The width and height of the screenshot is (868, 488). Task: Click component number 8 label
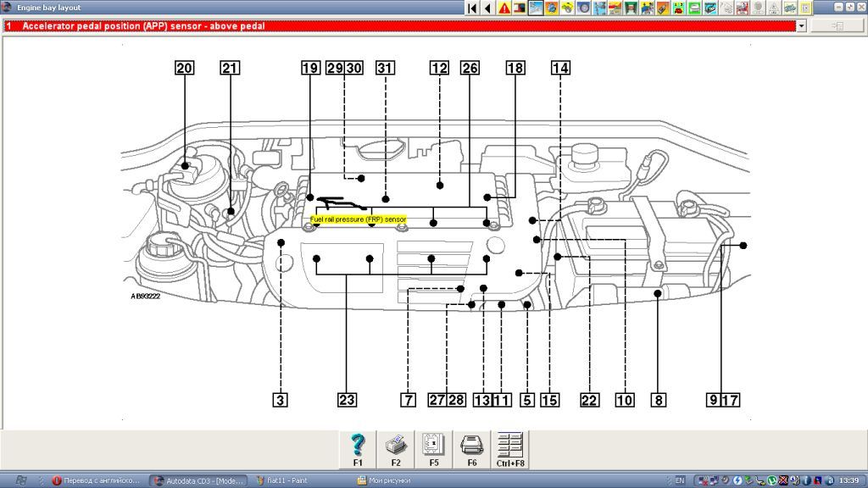[x=658, y=400]
